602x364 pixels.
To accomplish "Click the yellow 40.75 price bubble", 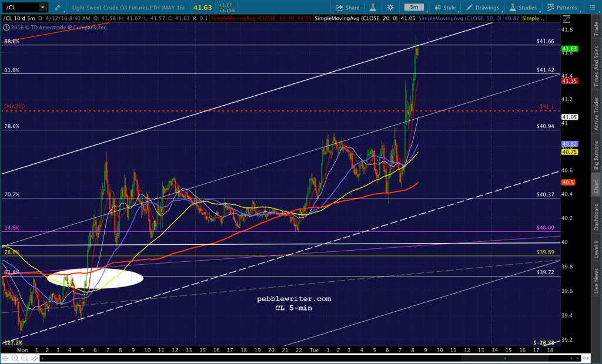I will [x=569, y=152].
